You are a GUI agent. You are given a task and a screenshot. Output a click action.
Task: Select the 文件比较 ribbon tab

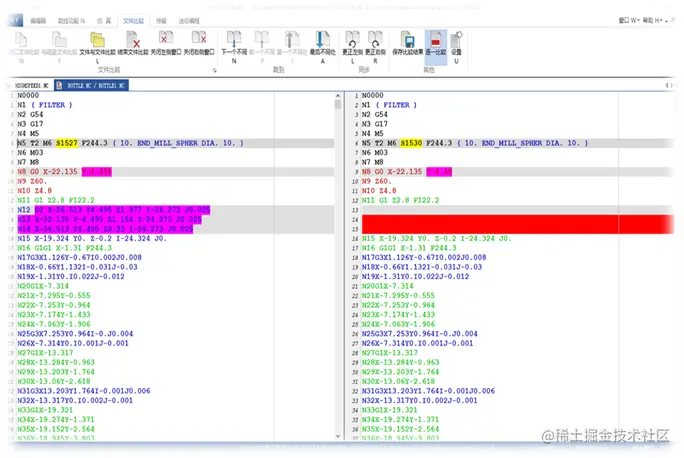click(x=133, y=21)
